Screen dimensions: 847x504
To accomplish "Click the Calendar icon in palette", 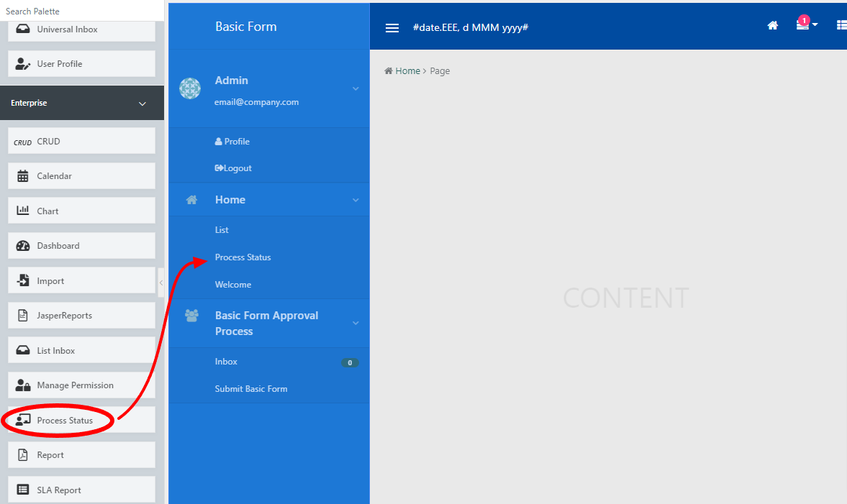I will (23, 176).
